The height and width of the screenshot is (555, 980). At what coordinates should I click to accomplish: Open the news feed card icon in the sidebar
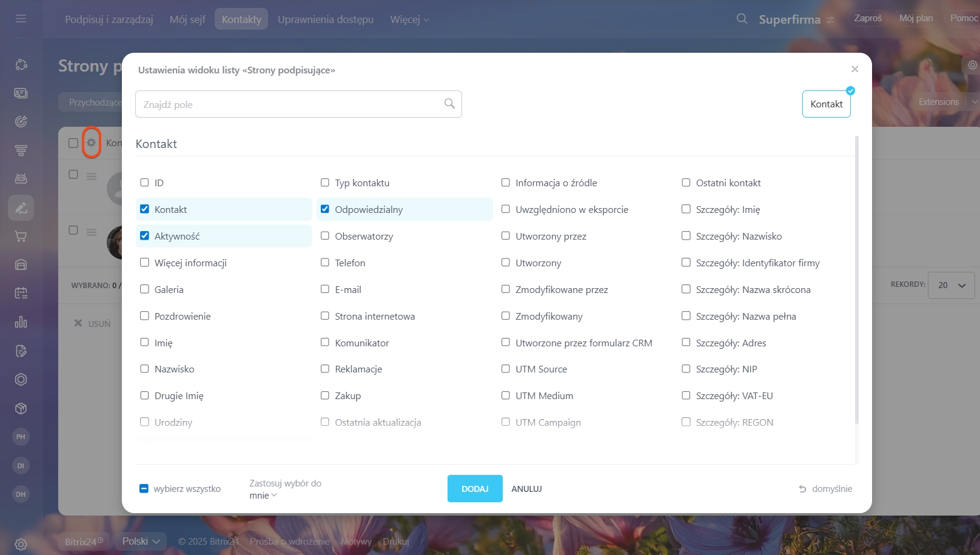pos(21,93)
